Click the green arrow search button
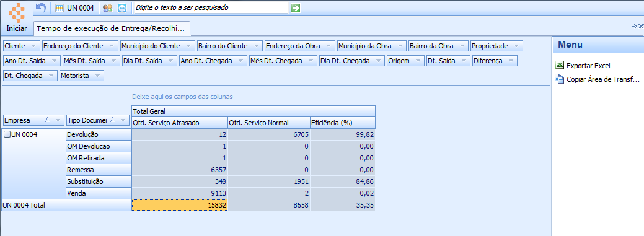The height and width of the screenshot is (236, 644). (x=295, y=8)
